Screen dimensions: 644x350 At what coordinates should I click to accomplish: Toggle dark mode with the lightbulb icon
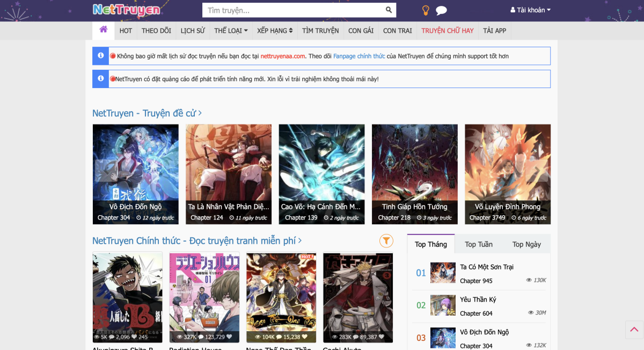coord(426,10)
